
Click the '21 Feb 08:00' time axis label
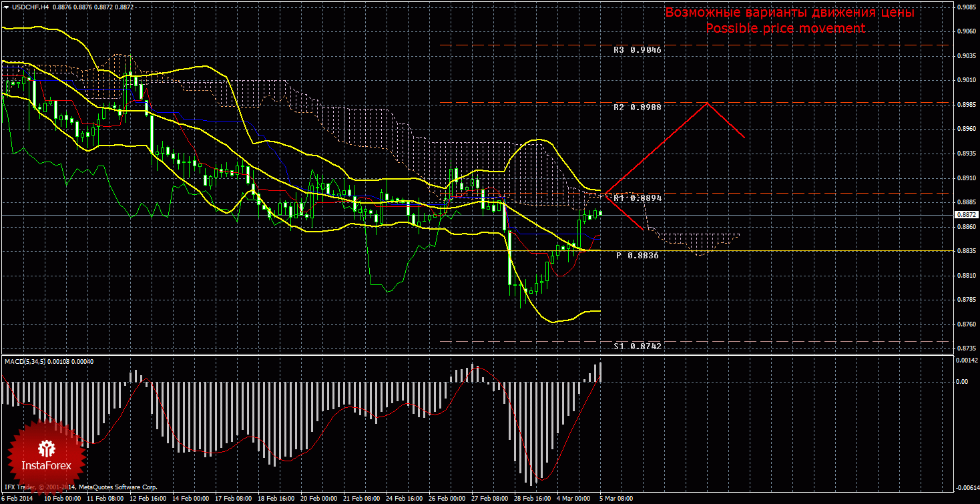362,499
